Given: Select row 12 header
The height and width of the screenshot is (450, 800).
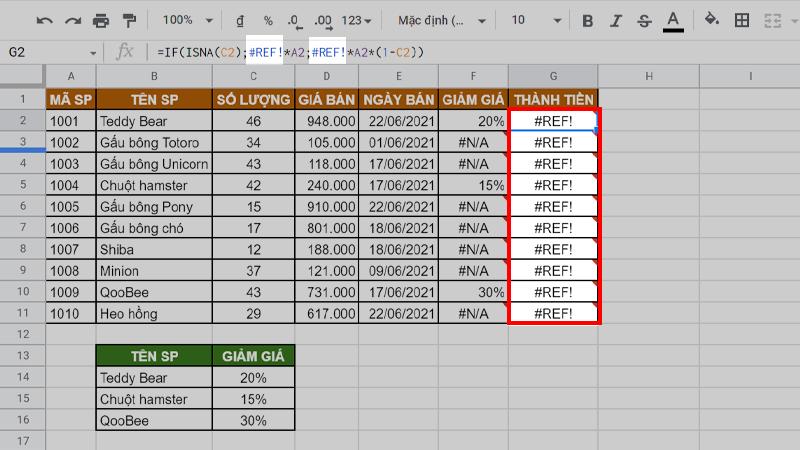Looking at the screenshot, I should tap(22, 335).
